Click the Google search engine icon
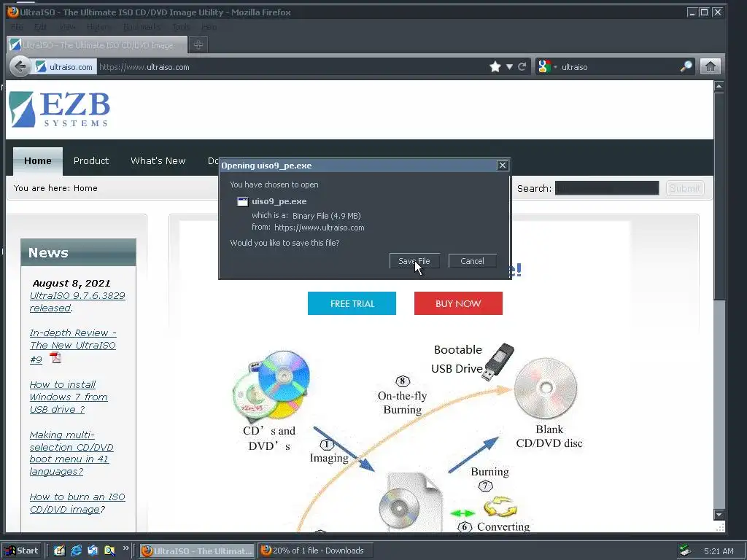 tap(544, 66)
